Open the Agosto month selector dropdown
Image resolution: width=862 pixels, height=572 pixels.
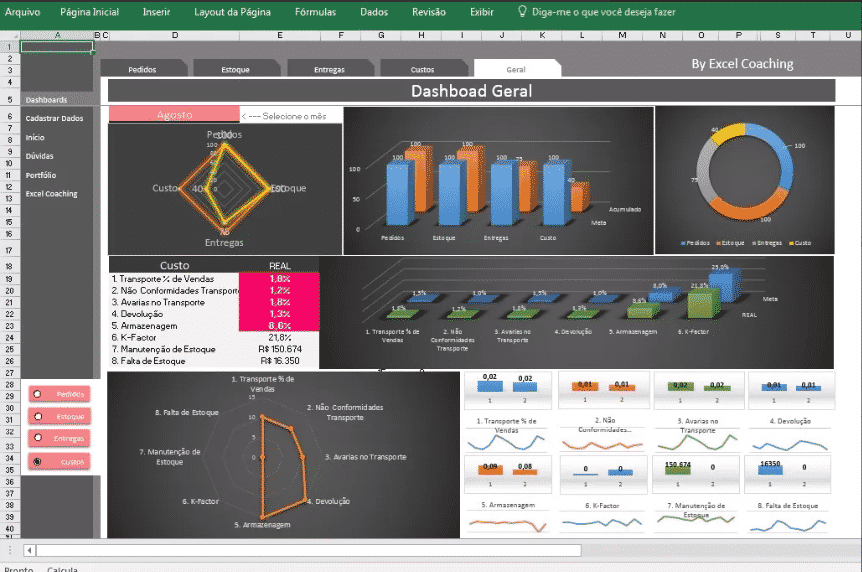(x=174, y=114)
